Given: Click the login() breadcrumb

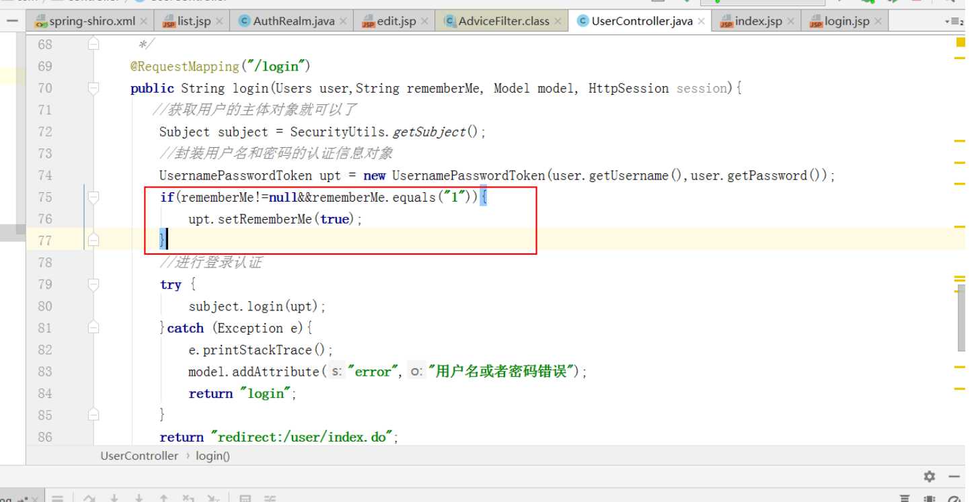Looking at the screenshot, I should (x=213, y=456).
